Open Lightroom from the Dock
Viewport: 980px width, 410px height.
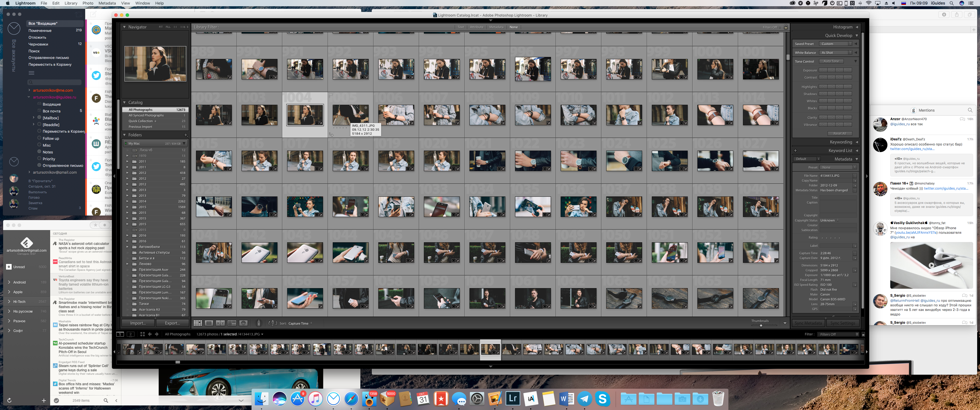(513, 399)
